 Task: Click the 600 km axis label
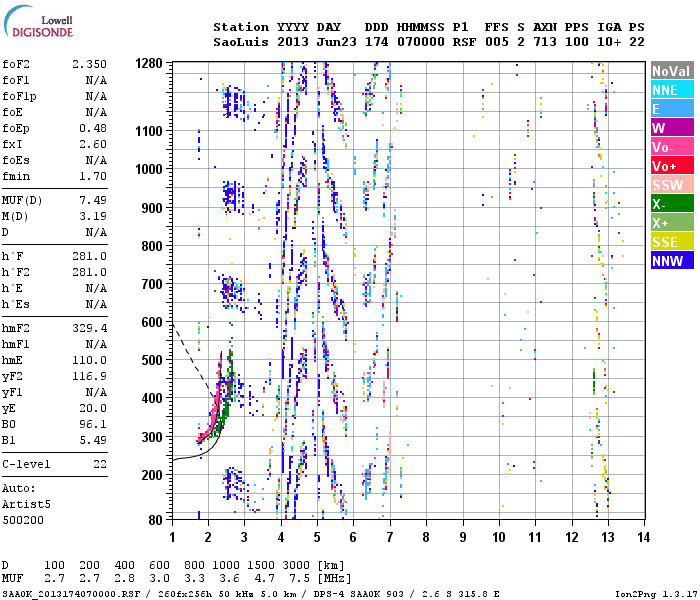pos(152,322)
